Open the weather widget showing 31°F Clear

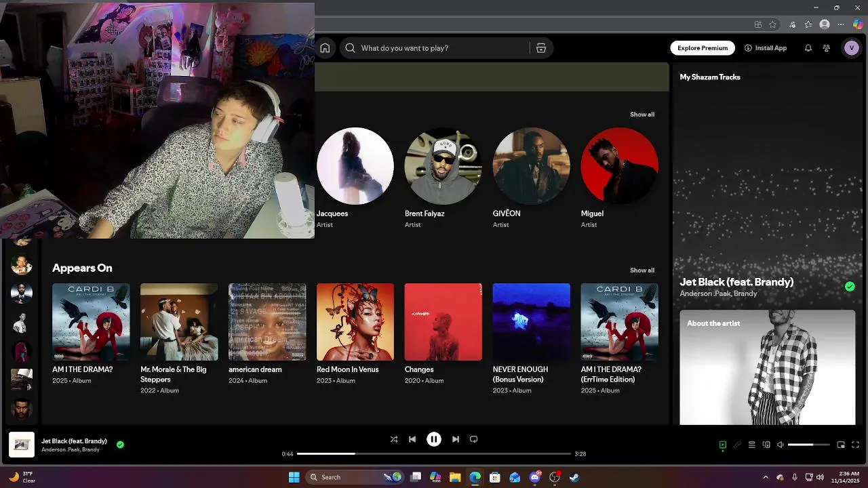[22, 477]
